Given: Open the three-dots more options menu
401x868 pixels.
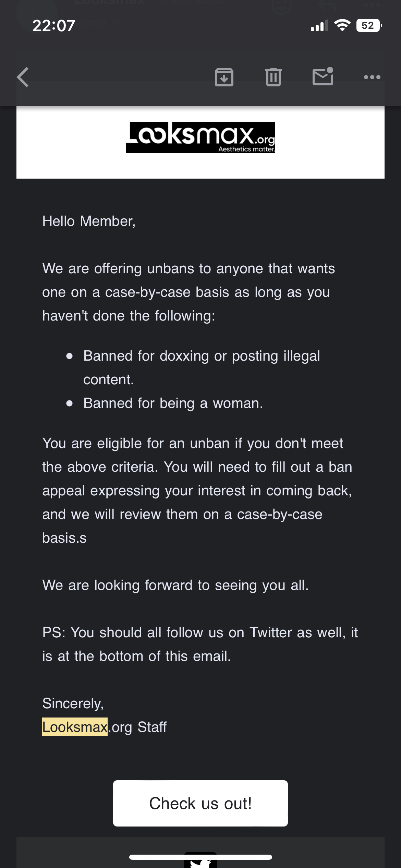Looking at the screenshot, I should tap(372, 77).
